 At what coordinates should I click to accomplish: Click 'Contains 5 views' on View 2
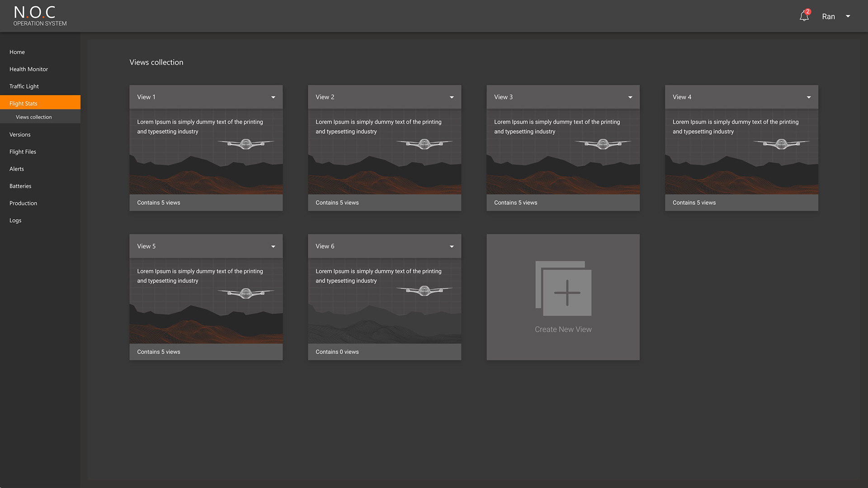point(337,203)
